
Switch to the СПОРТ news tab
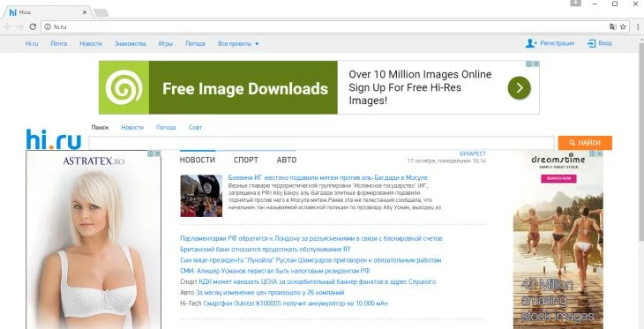(246, 161)
